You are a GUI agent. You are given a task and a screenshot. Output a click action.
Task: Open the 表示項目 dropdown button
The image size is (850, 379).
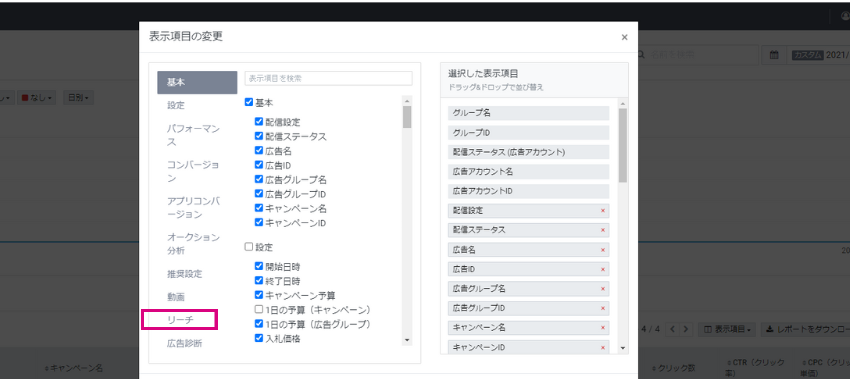click(726, 329)
